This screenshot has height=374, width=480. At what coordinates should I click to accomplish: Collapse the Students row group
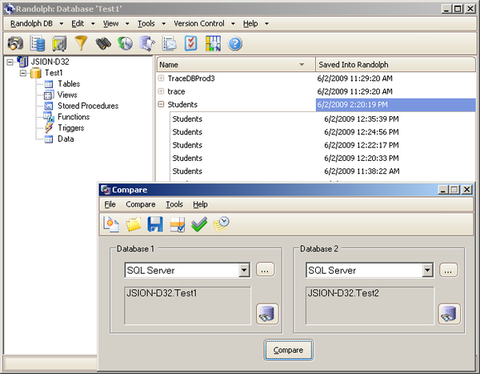[161, 104]
